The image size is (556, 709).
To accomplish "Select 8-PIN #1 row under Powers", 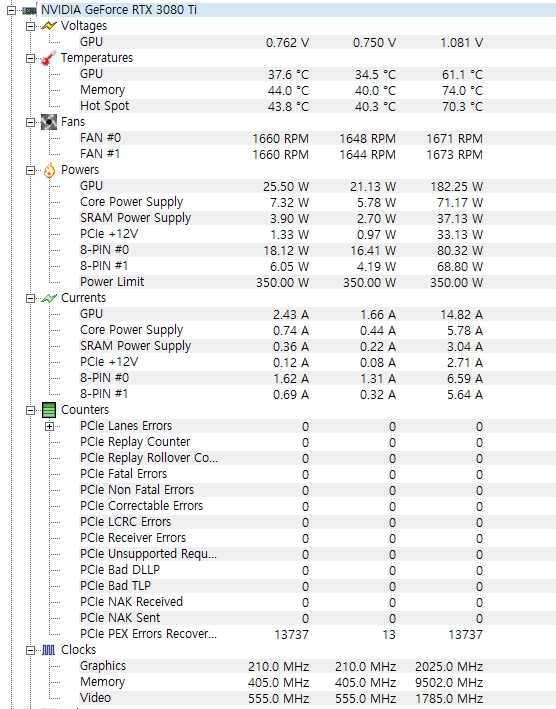I will [317, 266].
